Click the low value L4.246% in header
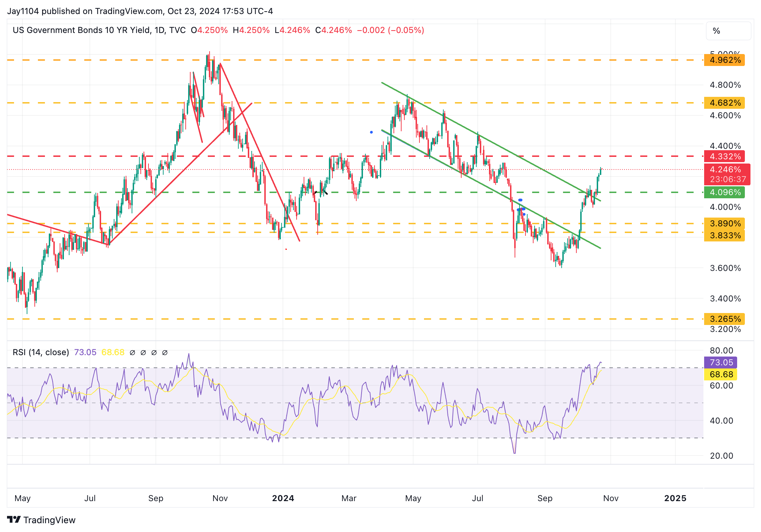The width and height of the screenshot is (761, 532). click(x=292, y=30)
